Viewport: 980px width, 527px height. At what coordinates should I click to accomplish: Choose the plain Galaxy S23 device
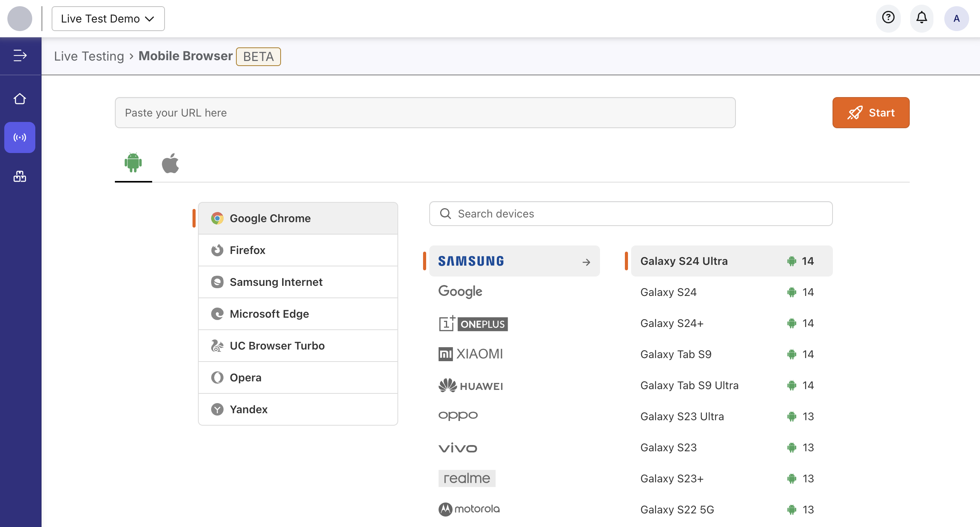(x=732, y=447)
